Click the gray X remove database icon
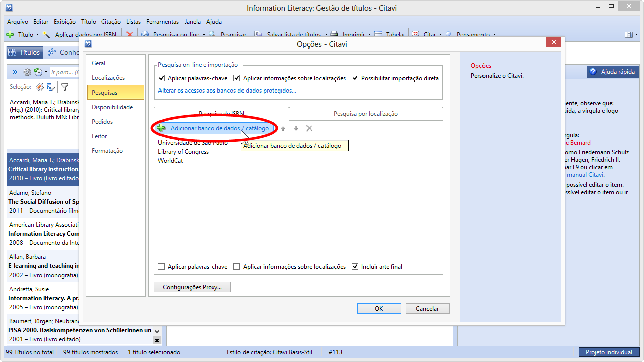Image resolution: width=644 pixels, height=362 pixels. click(x=309, y=128)
